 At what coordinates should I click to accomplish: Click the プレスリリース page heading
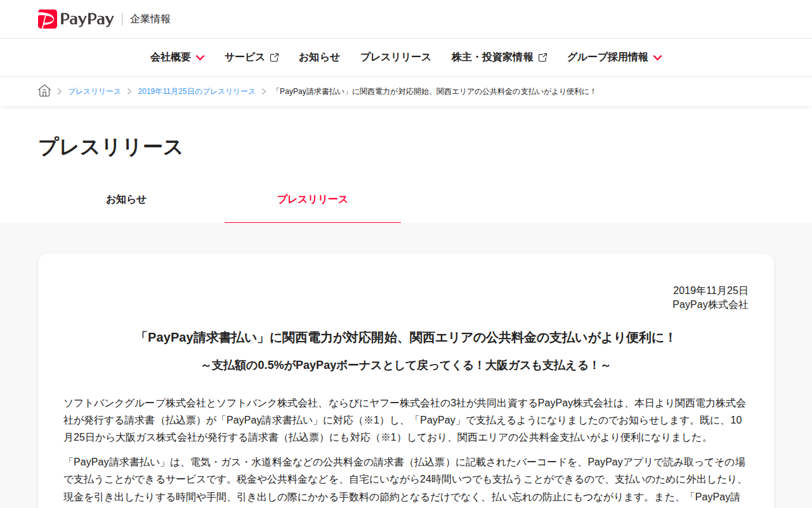click(110, 147)
